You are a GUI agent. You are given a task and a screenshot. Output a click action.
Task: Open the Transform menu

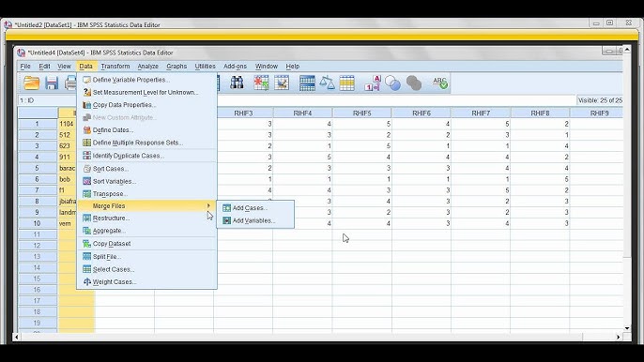point(115,66)
